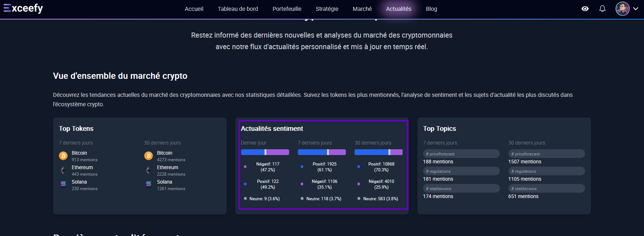644x236 pixels.
Task: Navigate to the Blog
Action: tap(432, 9)
